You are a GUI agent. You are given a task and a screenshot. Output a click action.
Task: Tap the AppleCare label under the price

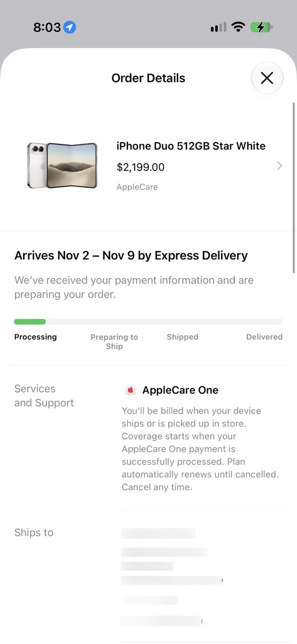[137, 187]
